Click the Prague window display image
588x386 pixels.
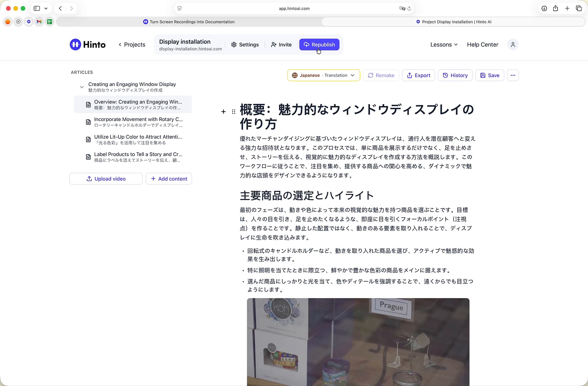click(358, 342)
